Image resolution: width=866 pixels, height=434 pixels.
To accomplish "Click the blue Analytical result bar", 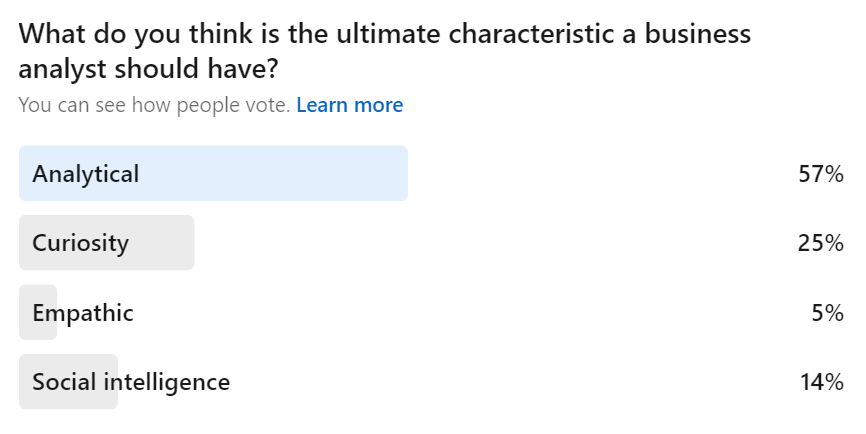I will pos(213,173).
